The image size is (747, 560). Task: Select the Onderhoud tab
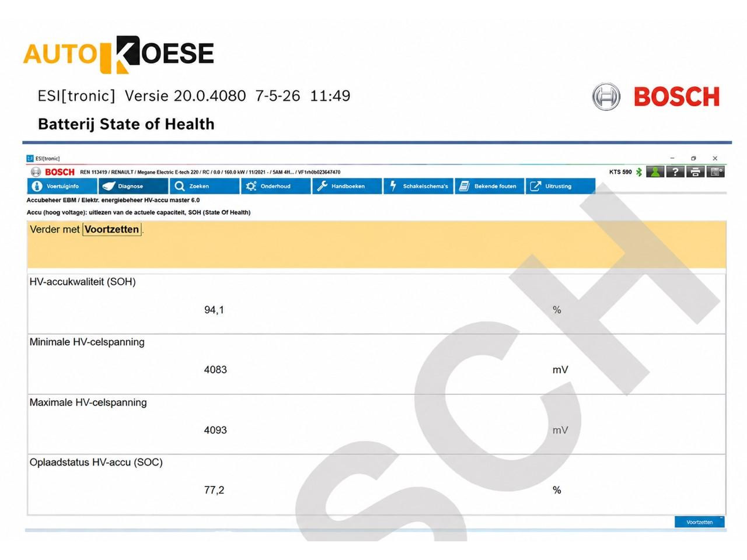(275, 186)
